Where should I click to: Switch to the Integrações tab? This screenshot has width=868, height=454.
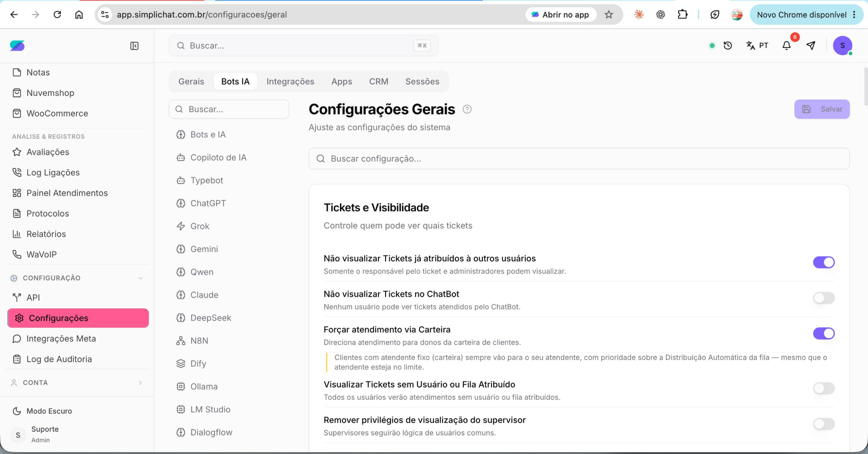tap(290, 81)
